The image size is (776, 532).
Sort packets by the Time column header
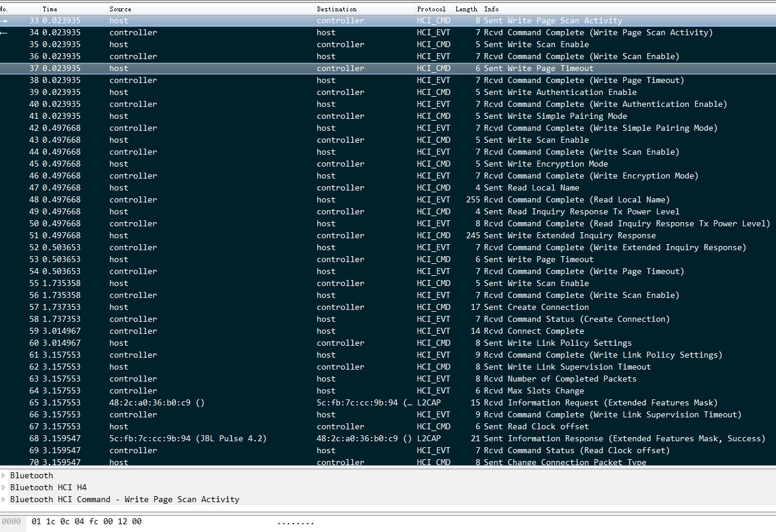coord(74,9)
